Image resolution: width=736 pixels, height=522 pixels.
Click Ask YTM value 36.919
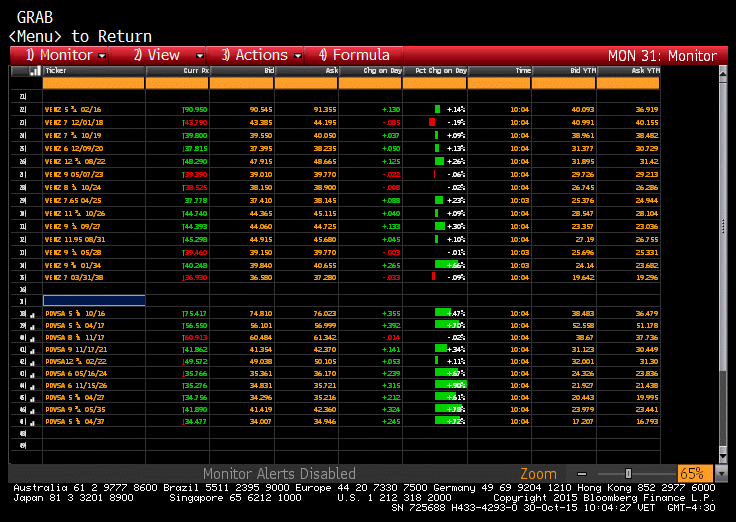point(647,110)
